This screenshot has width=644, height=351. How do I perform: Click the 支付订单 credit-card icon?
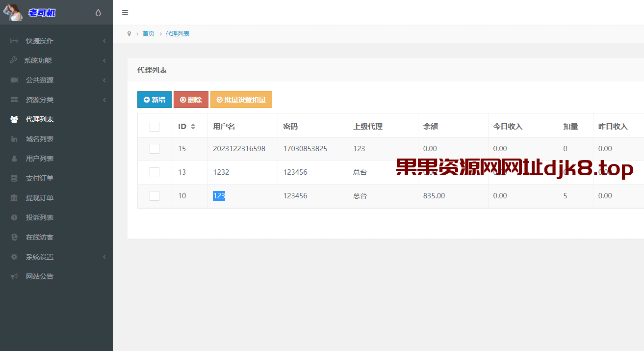coord(14,178)
